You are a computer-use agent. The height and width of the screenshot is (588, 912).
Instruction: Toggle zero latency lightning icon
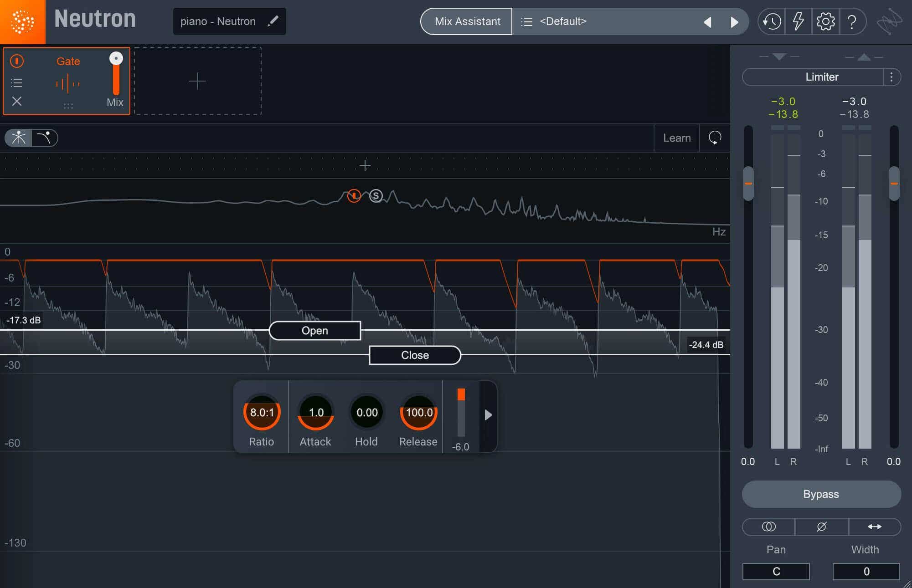click(798, 21)
